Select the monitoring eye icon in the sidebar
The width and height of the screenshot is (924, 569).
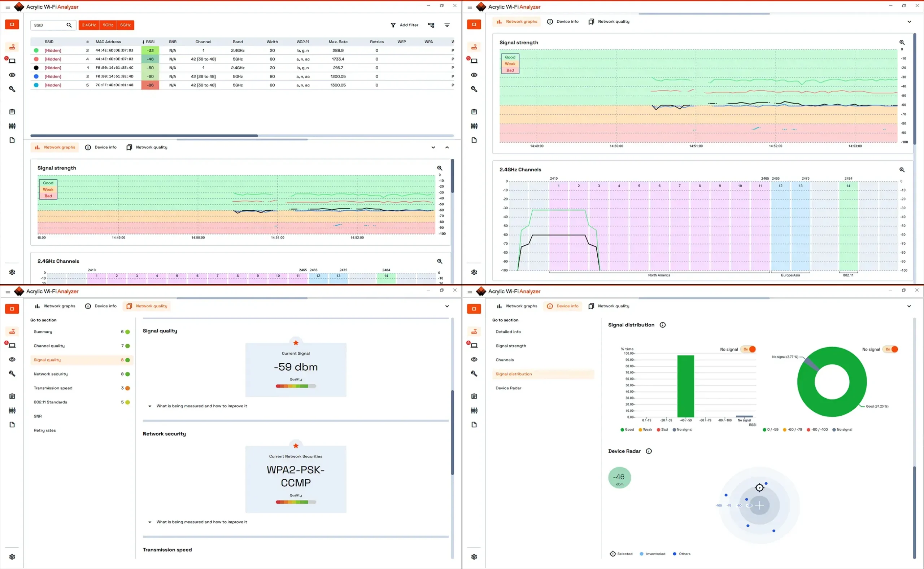pos(12,75)
